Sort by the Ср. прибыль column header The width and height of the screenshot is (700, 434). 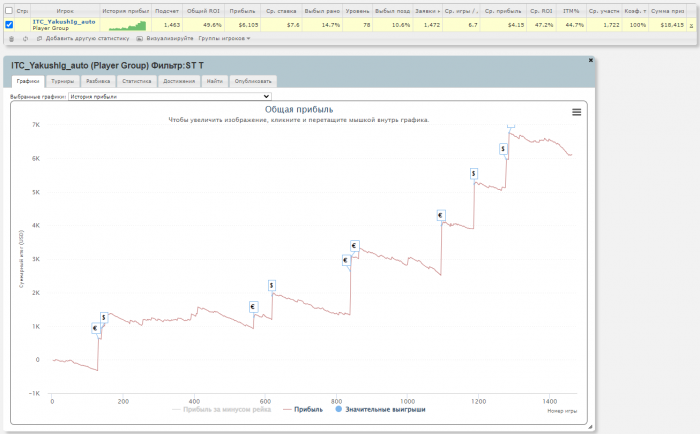pos(503,11)
